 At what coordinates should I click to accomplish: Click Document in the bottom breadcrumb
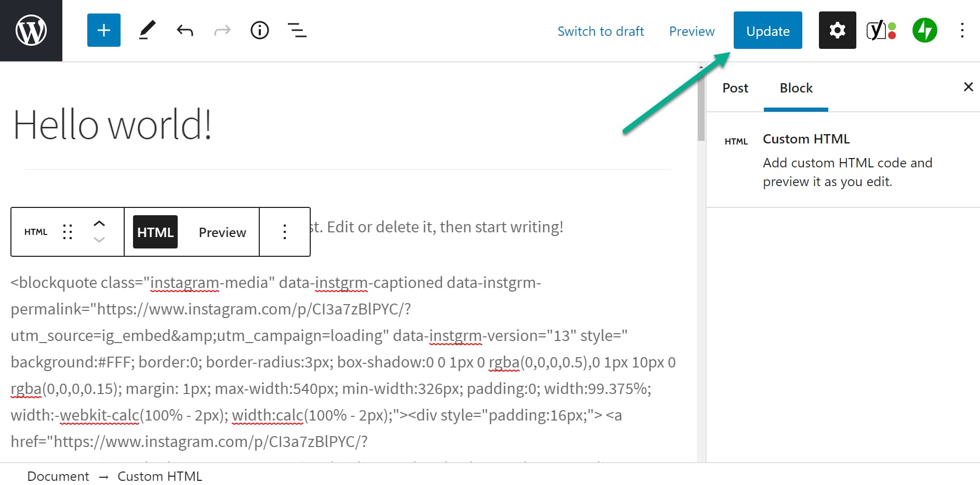58,476
